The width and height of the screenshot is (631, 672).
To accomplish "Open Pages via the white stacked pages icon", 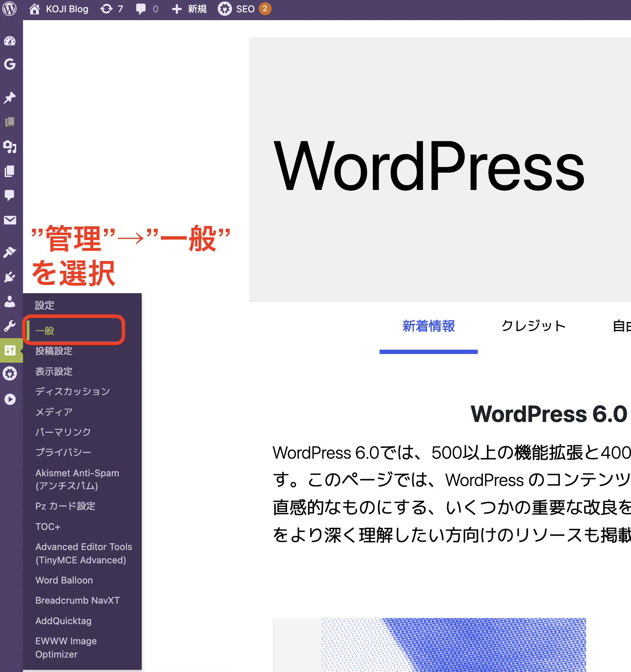I will [x=10, y=171].
